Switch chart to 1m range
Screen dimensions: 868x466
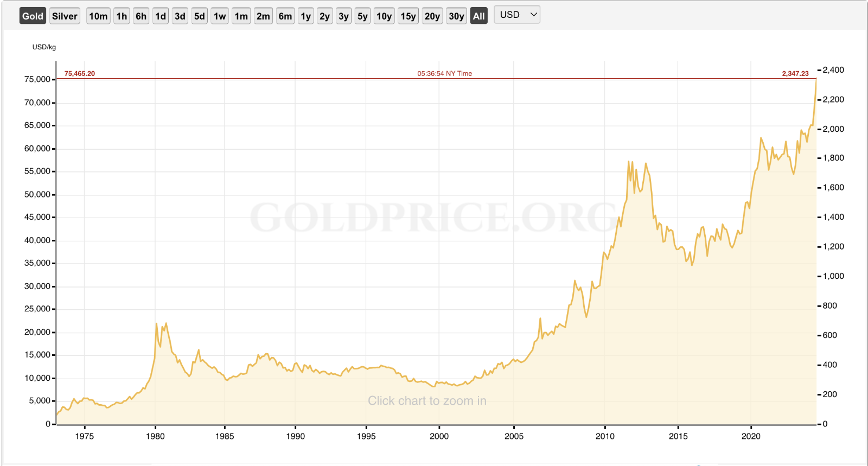241,16
